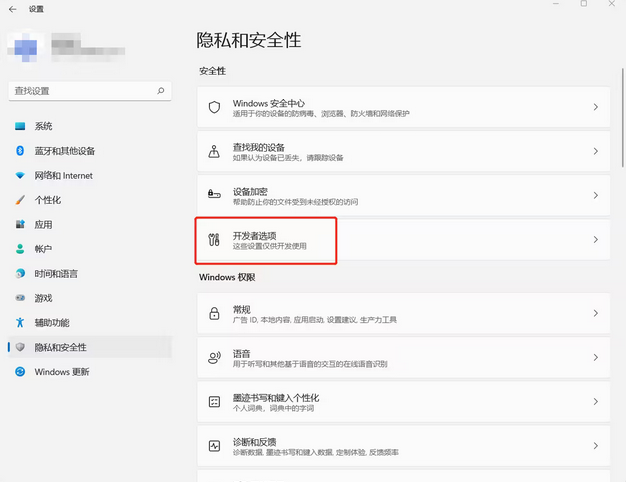This screenshot has width=627, height=482.
Task: Select 辅助功能 in sidebar
Action: 90,322
